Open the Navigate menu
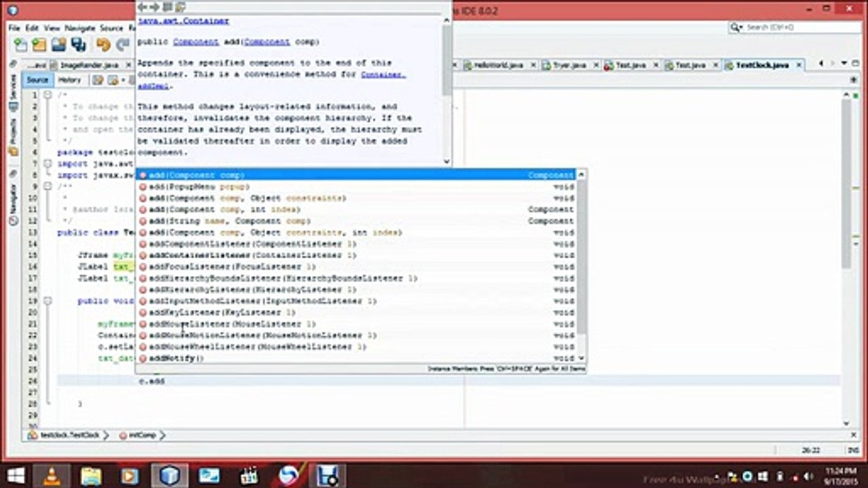This screenshot has width=868, height=488. tap(80, 28)
